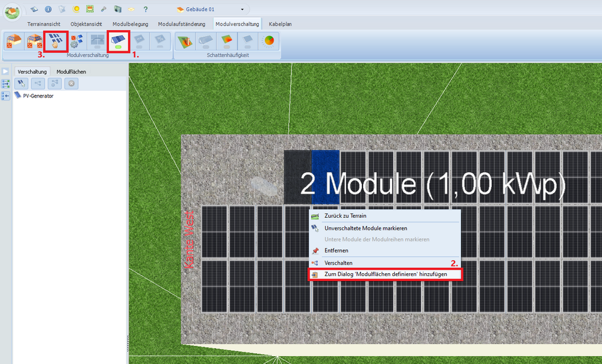Click the sun icon in the top toolbar
602x364 pixels.
[x=76, y=10]
